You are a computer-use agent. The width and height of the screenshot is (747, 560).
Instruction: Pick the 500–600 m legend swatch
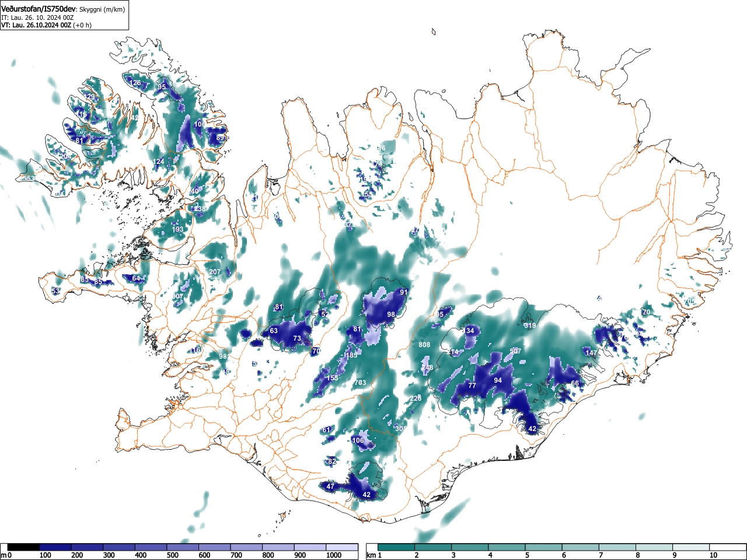(183, 547)
